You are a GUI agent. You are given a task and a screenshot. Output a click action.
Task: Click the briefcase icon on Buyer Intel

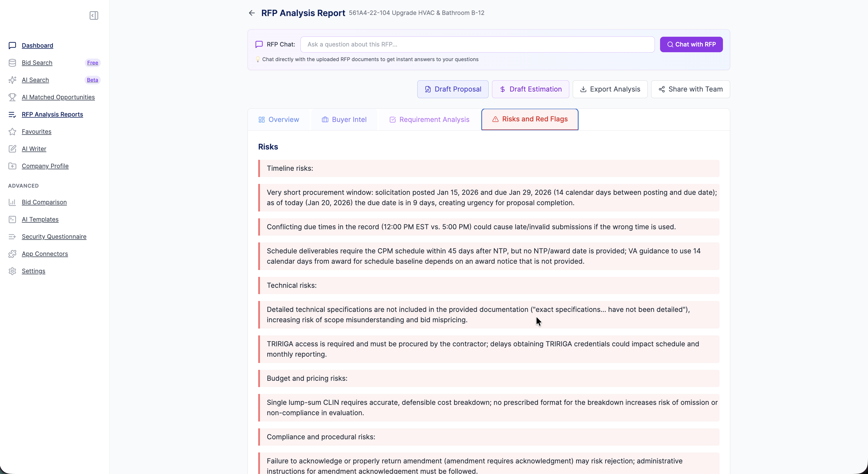[x=325, y=120]
